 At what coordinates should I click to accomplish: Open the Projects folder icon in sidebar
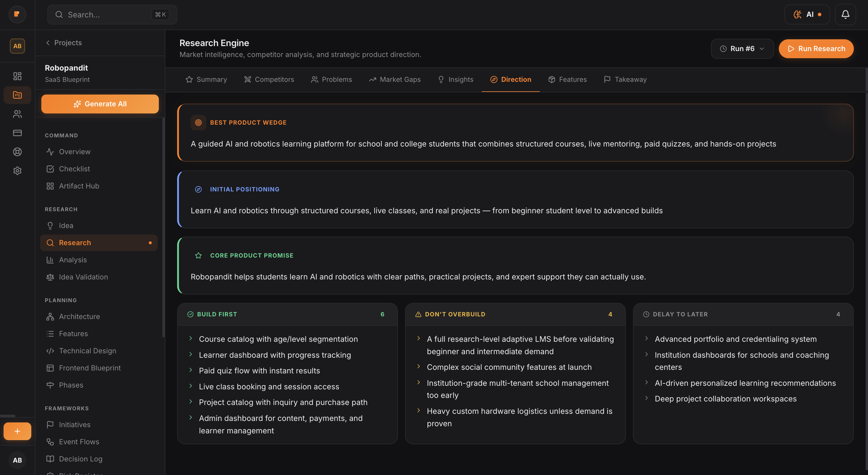point(17,95)
